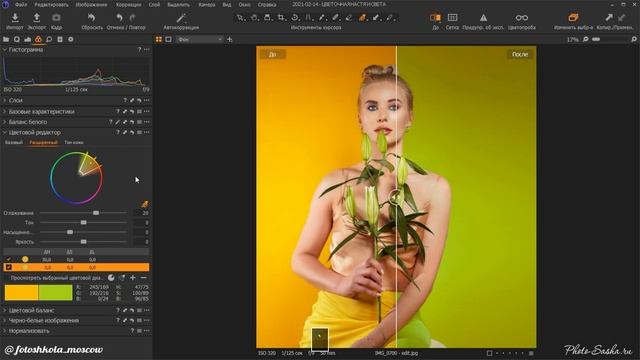Click the Сбросить (Reset) icon
Viewport: 640px width, 360px height.
click(91, 18)
